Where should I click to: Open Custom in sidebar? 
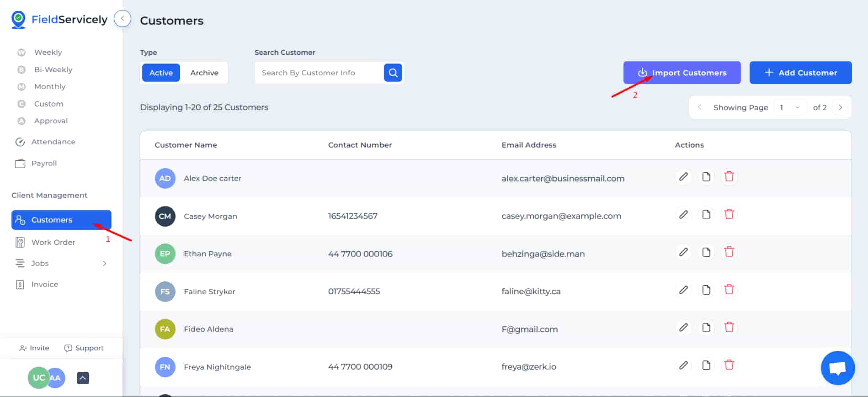tap(48, 104)
